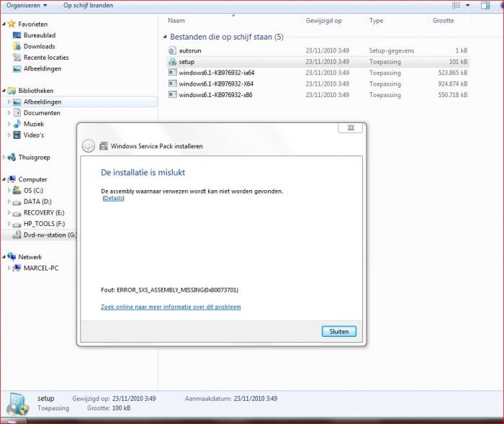
Task: Click the Thuisgroep icon
Action: (12, 157)
